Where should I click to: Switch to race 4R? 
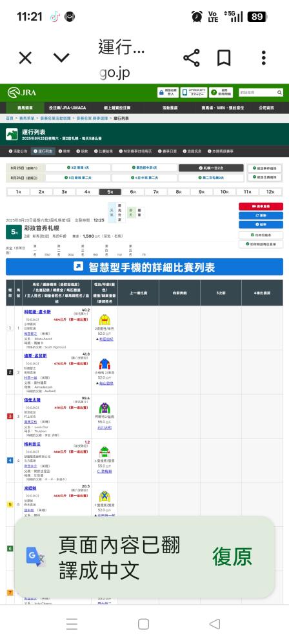87,192
